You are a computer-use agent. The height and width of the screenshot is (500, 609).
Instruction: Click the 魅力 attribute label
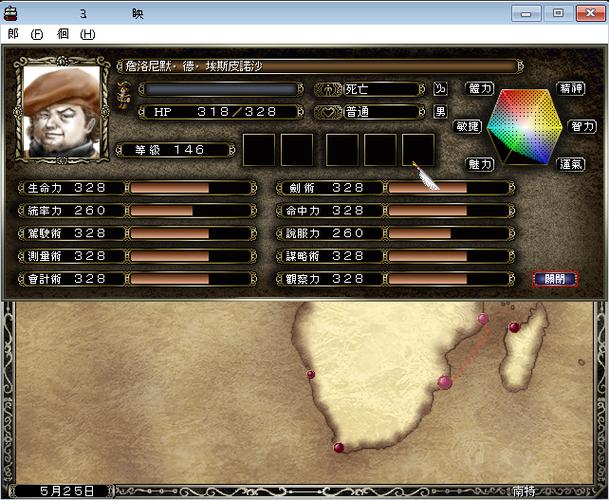(480, 164)
